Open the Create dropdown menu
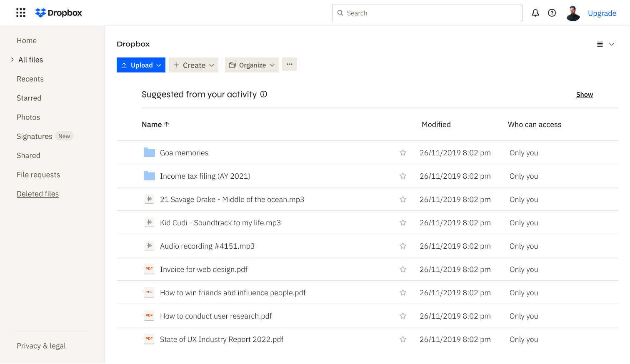The height and width of the screenshot is (364, 630). (x=193, y=65)
